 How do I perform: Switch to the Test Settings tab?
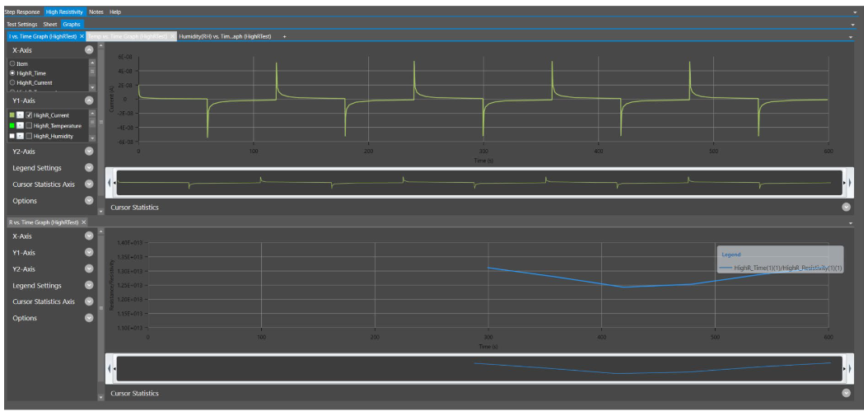22,25
